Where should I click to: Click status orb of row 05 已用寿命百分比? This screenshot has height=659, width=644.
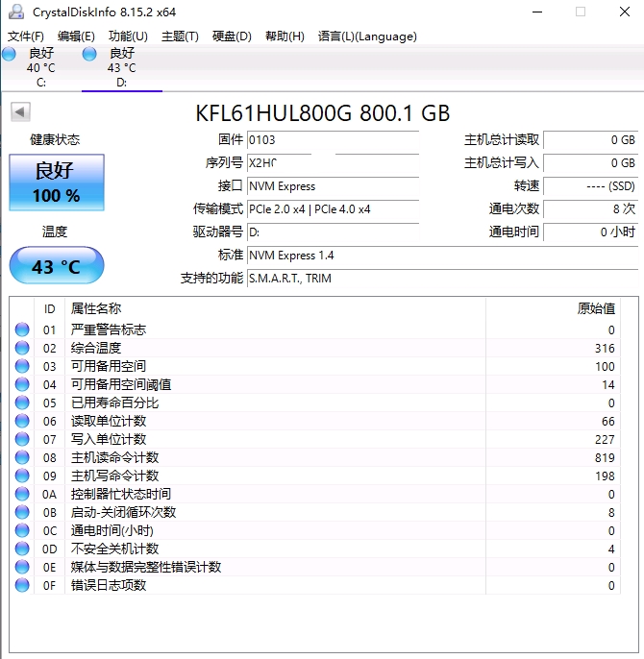[x=22, y=403]
